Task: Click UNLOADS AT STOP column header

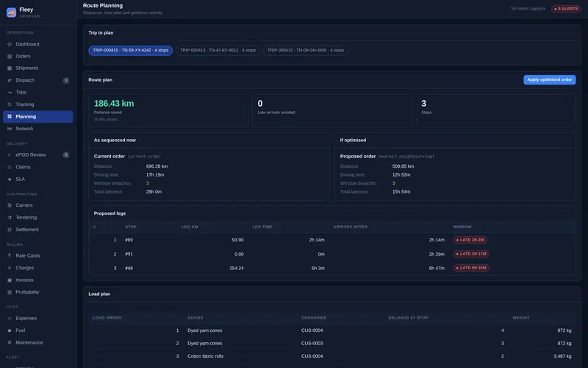Action: [x=408, y=318]
